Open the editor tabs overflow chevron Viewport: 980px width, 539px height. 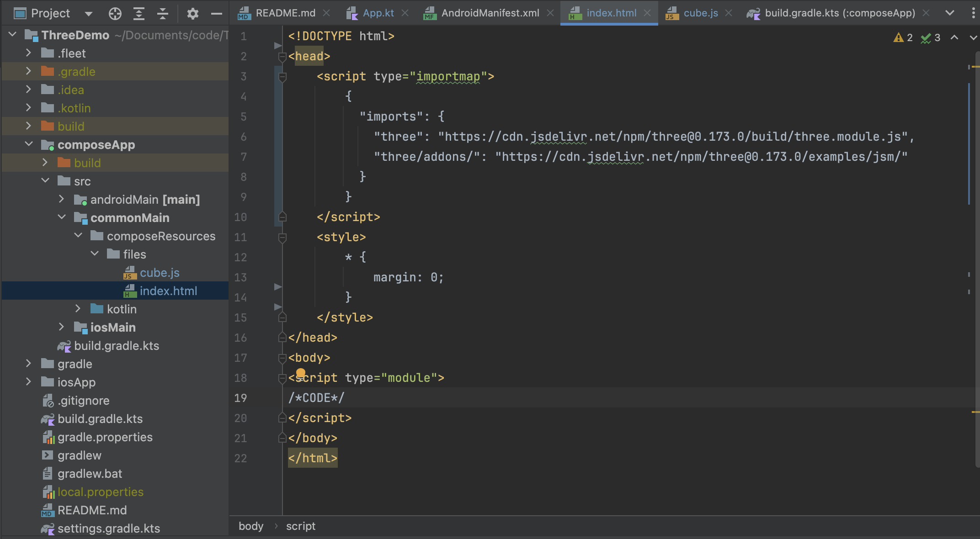[x=950, y=13]
